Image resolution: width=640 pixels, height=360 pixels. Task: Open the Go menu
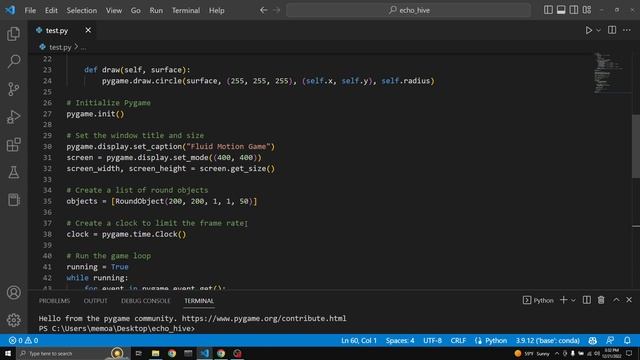(x=136, y=10)
